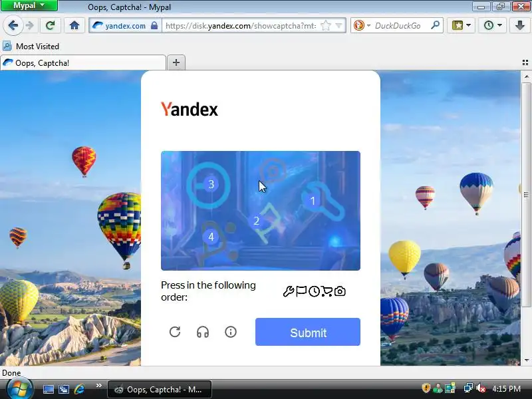Switch to audio captcha headphones icon

pyautogui.click(x=203, y=332)
